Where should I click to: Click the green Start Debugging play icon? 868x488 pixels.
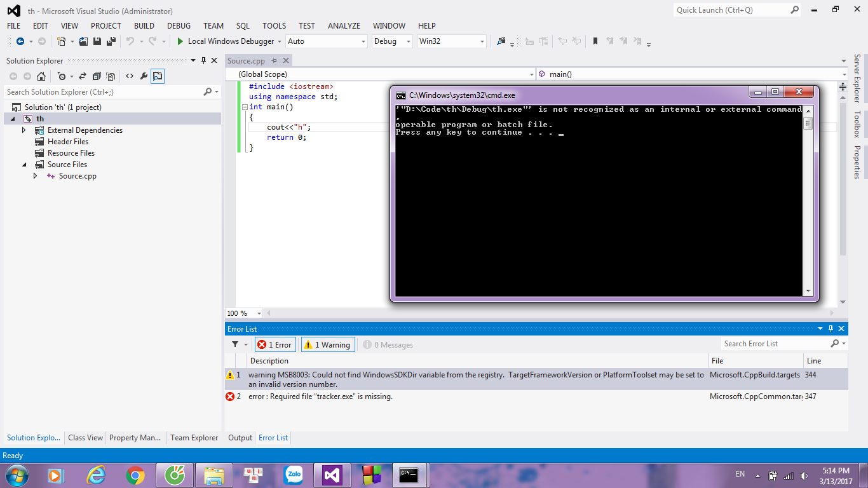180,41
